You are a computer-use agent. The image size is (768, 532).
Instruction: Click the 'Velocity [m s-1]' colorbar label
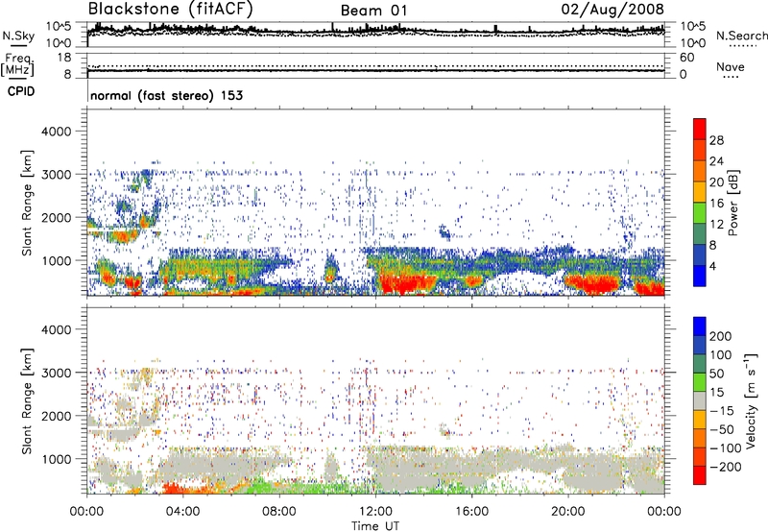[751, 400]
